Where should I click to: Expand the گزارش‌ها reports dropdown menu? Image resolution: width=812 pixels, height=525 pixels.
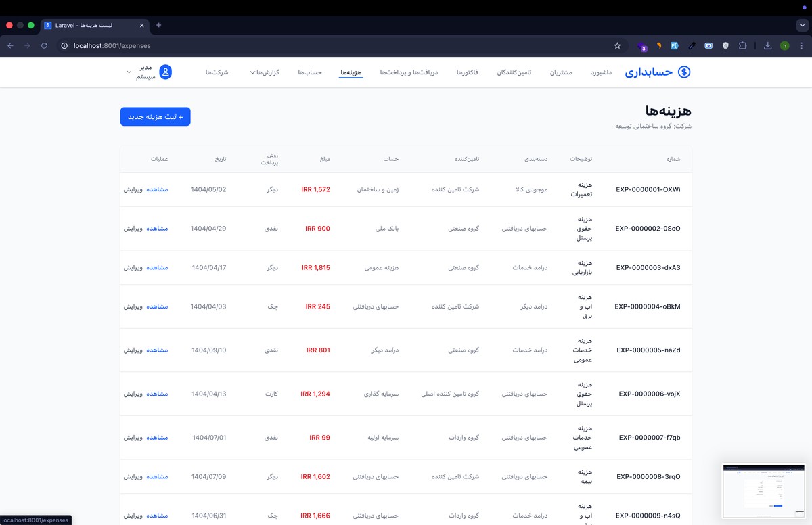point(265,72)
